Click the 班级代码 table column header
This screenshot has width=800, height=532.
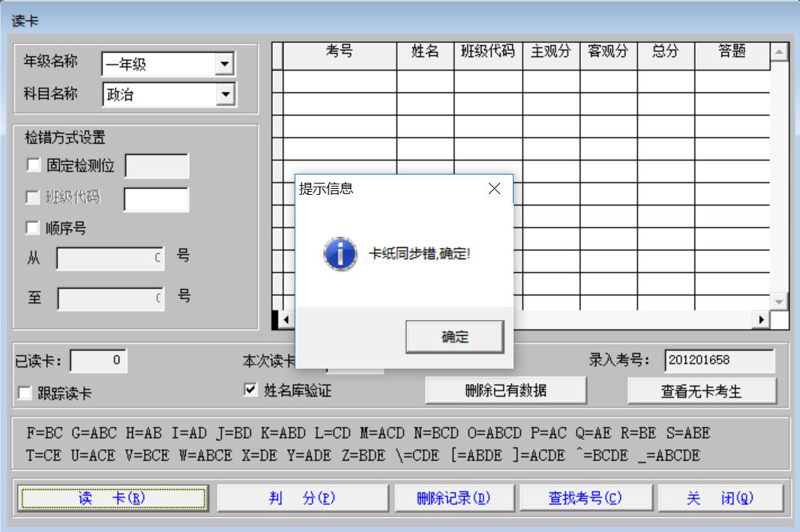click(x=488, y=56)
